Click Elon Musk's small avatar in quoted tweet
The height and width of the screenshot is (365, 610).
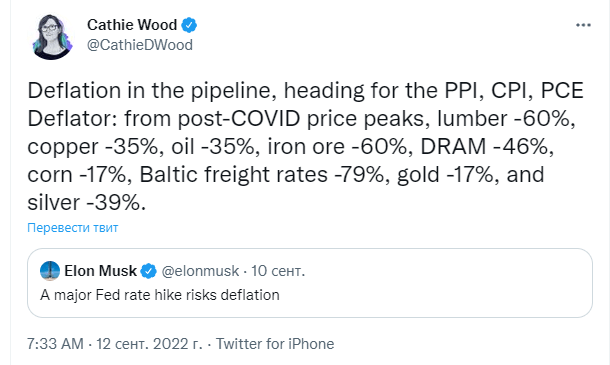click(50, 271)
